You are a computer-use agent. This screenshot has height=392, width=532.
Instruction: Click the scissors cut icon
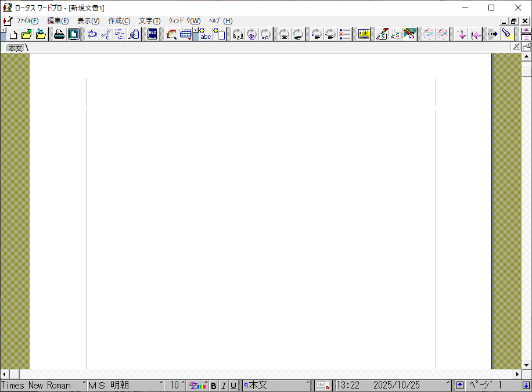pos(106,34)
